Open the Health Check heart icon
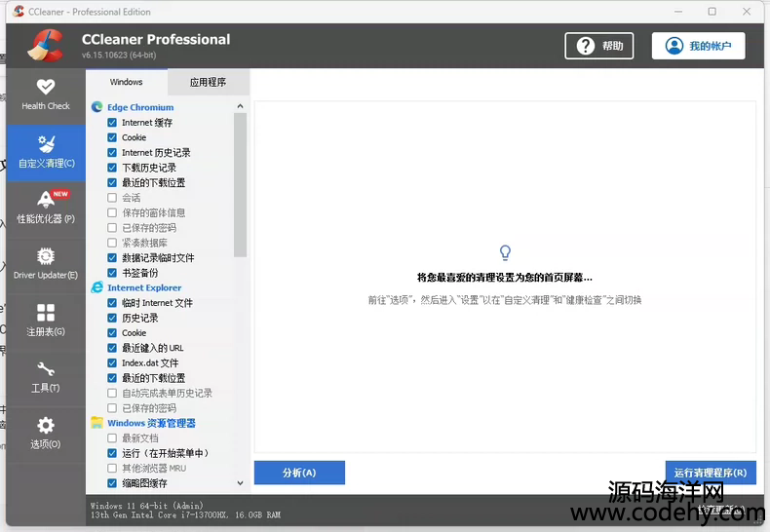This screenshot has height=532, width=770. (x=46, y=87)
